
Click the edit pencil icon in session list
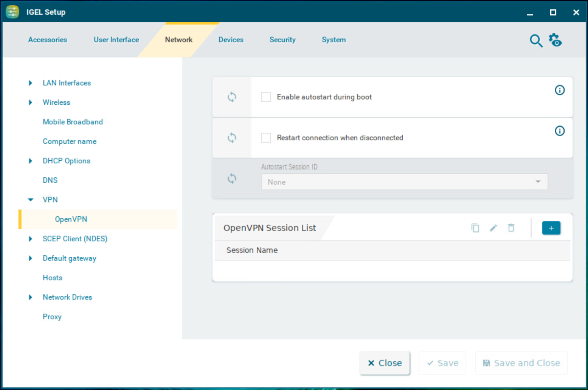(x=493, y=228)
